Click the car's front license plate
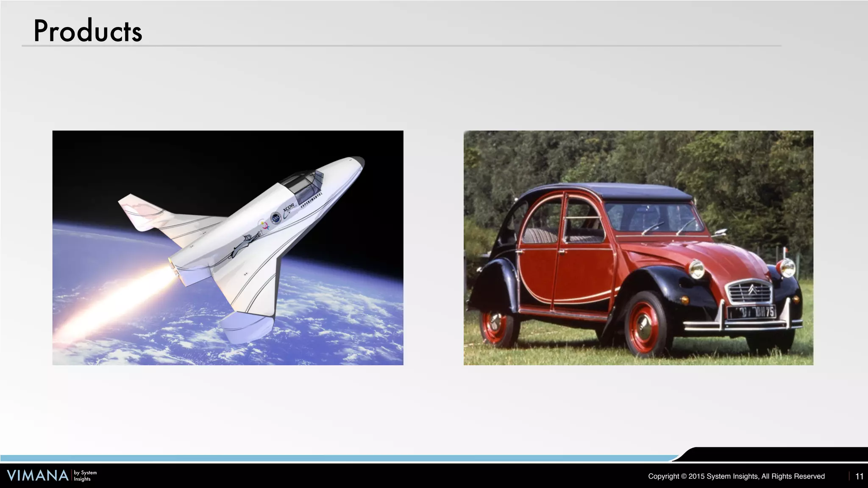 pos(751,313)
